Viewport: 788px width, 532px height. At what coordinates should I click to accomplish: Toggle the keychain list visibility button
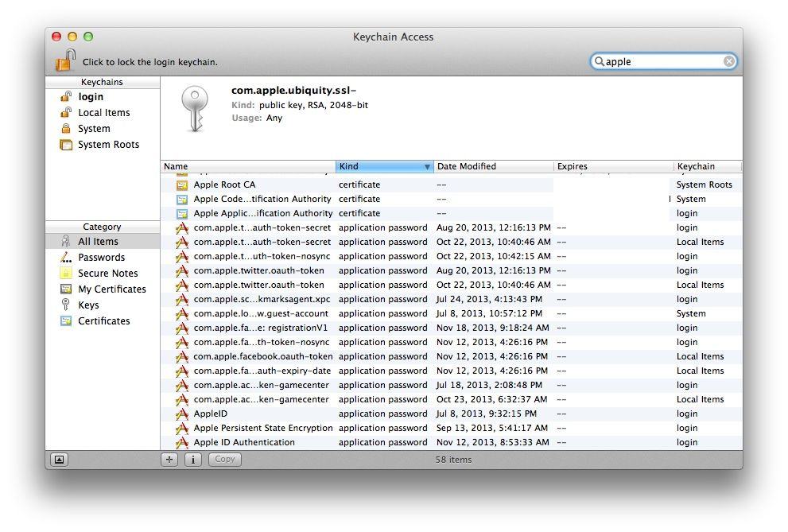(x=59, y=460)
